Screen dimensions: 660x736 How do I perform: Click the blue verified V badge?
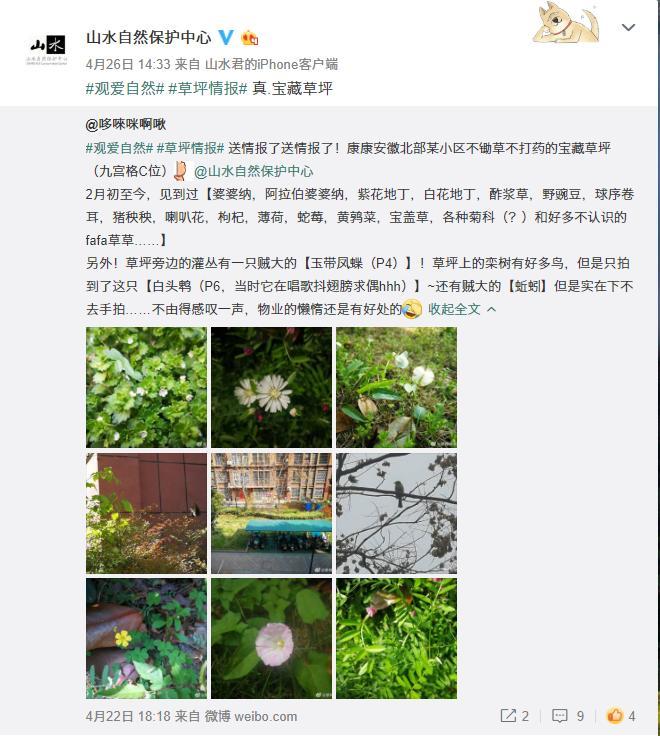tap(226, 37)
